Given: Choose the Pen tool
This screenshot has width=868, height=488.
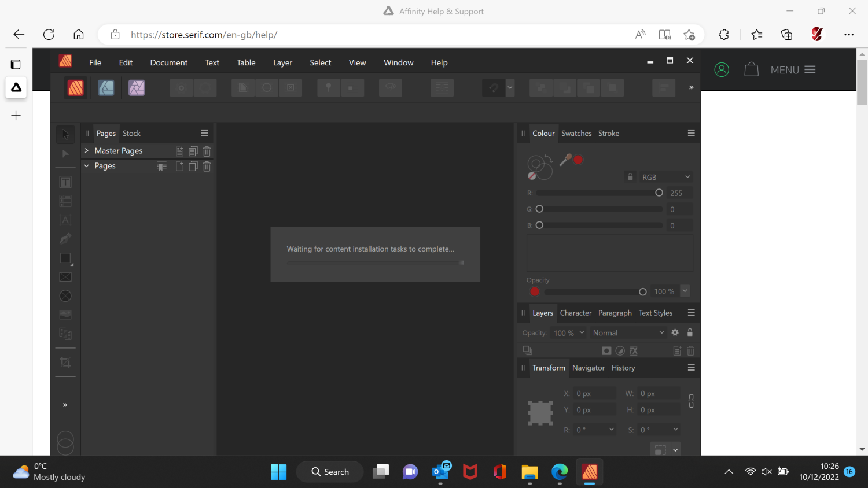Looking at the screenshot, I should coord(65,238).
